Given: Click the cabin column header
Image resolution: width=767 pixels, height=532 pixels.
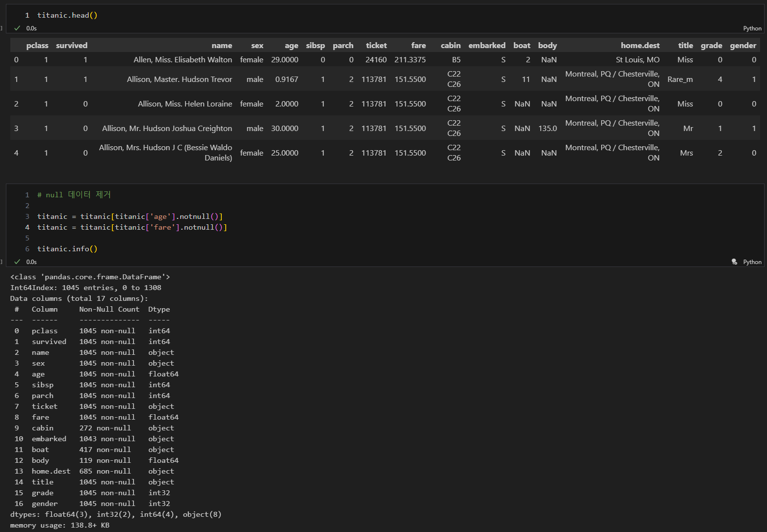Looking at the screenshot, I should point(450,45).
